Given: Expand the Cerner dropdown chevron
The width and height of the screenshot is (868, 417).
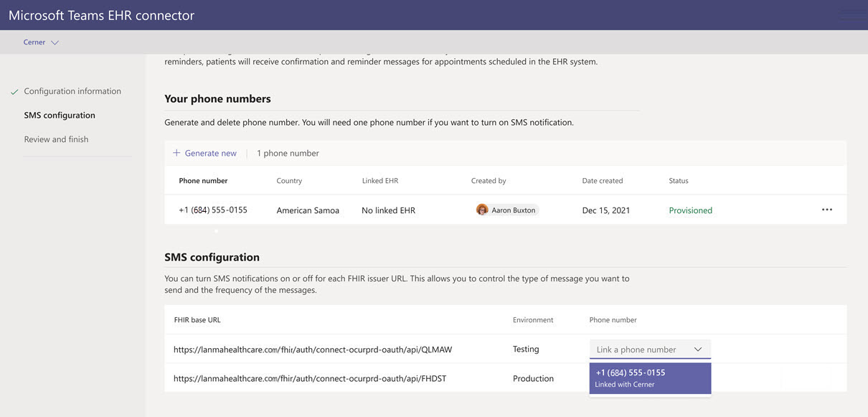Looking at the screenshot, I should [x=55, y=42].
